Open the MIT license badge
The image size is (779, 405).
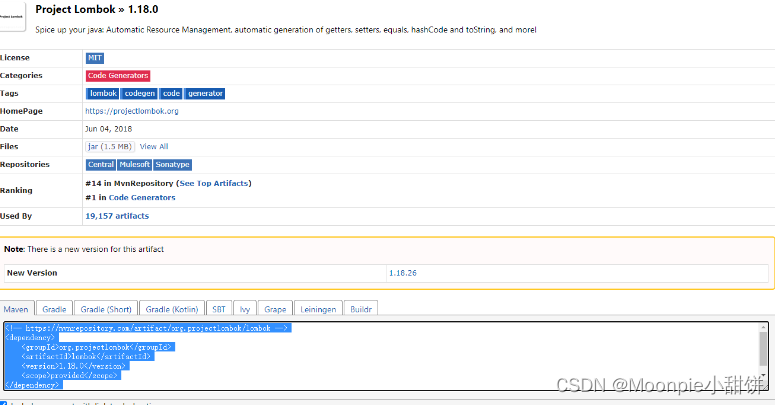point(95,58)
